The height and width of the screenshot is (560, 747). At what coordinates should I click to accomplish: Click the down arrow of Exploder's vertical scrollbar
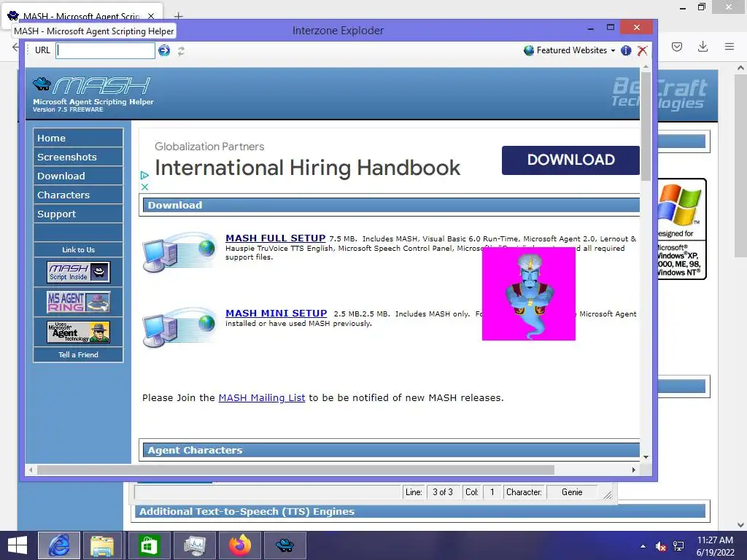coord(646,457)
